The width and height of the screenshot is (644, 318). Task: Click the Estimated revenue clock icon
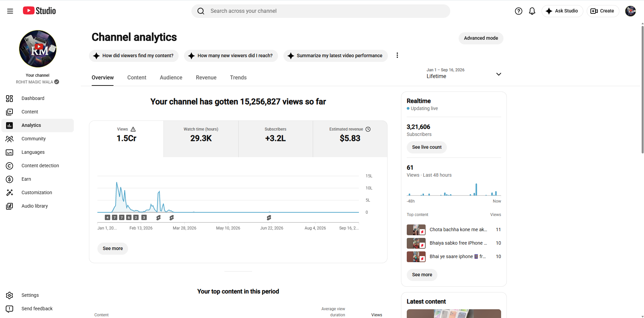(368, 129)
